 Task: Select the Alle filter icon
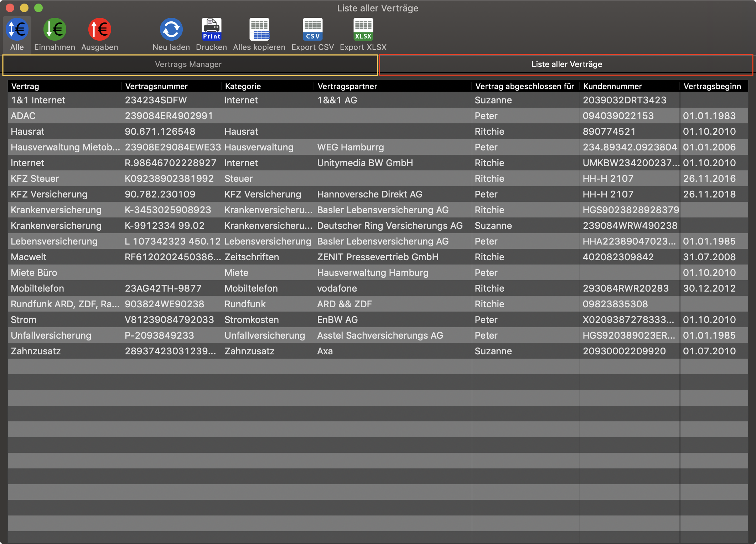tap(17, 29)
